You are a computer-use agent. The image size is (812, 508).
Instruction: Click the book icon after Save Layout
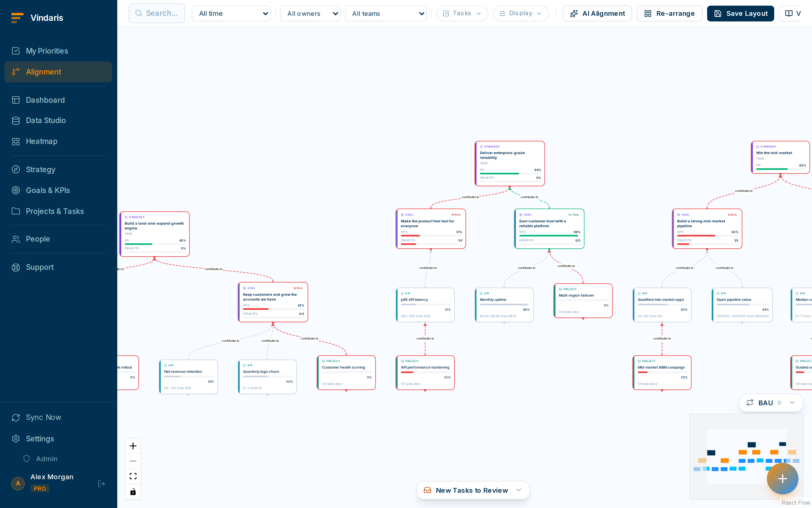789,14
